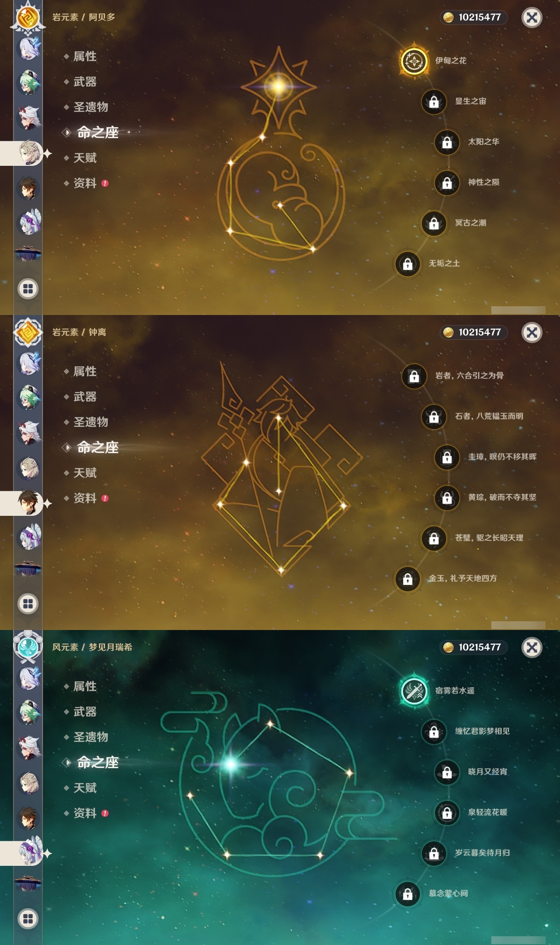Screen dimensions: 560x945
Task: Click Zhongli's avatar in the top panel sidebar
Action: point(28,188)
